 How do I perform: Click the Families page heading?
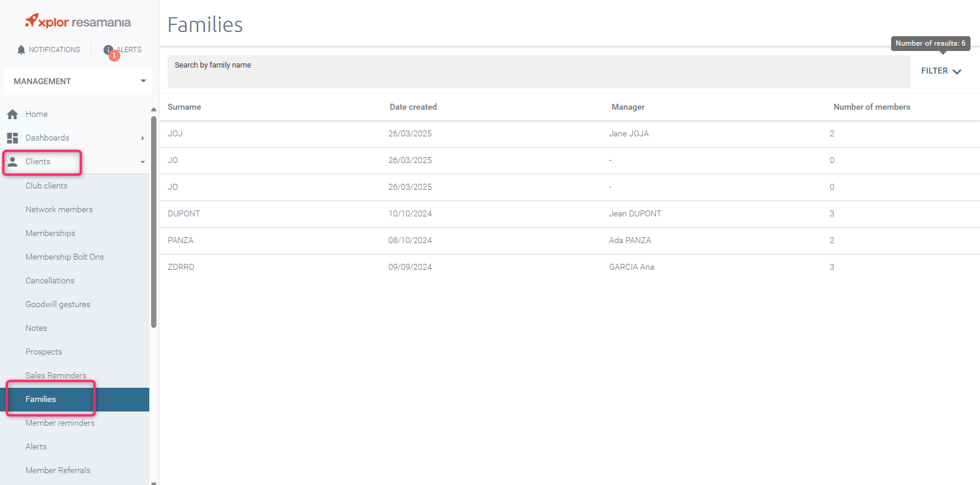coord(205,25)
